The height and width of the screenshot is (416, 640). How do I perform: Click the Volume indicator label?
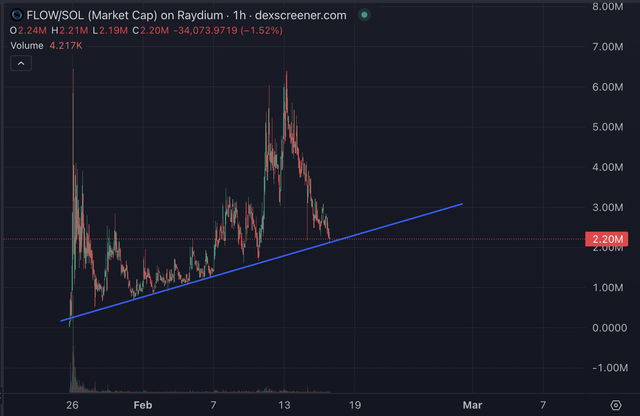(x=28, y=44)
